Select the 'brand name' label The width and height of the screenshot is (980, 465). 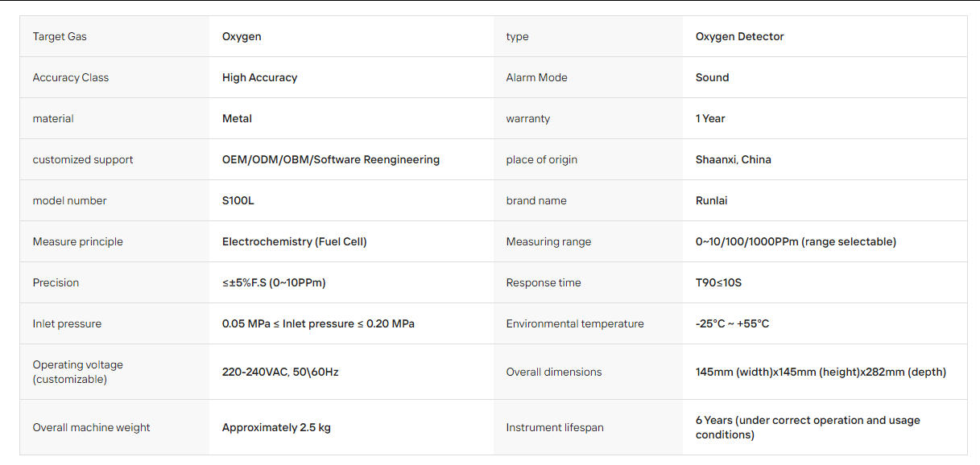click(x=536, y=200)
